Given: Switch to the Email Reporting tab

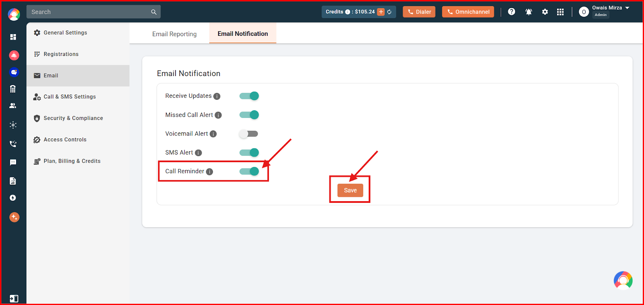Looking at the screenshot, I should 174,34.
